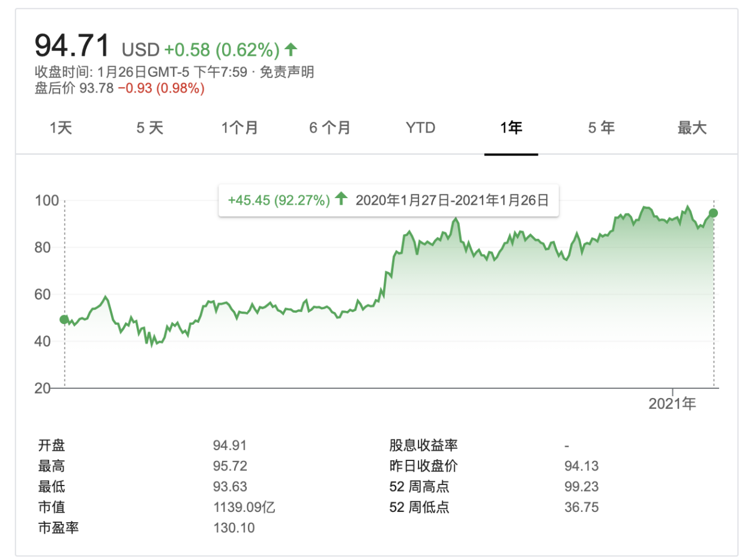Click the 2021年 label on the time axis
Viewport: 742px width, 560px height.
[672, 404]
